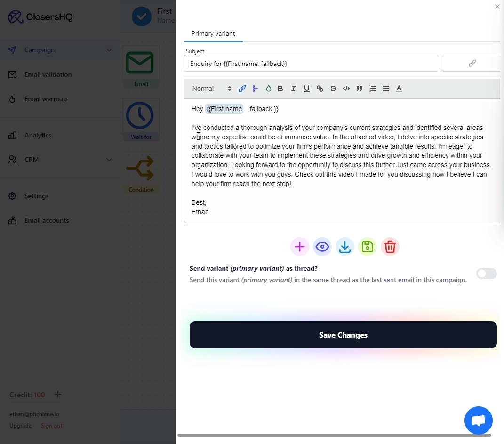Viewport: 504px width, 444px height.
Task: Click into the Subject input field
Action: click(x=311, y=64)
